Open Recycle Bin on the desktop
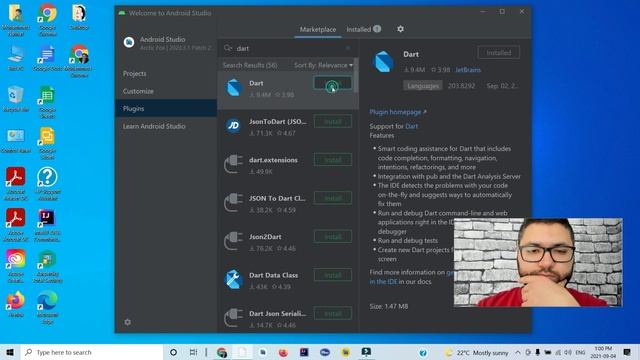The width and height of the screenshot is (640, 360). [x=16, y=98]
